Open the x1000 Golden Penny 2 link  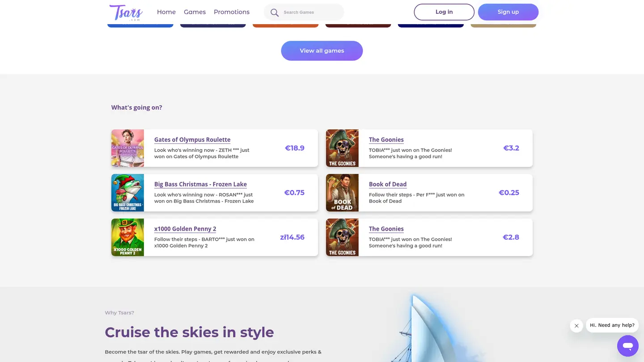pyautogui.click(x=185, y=229)
